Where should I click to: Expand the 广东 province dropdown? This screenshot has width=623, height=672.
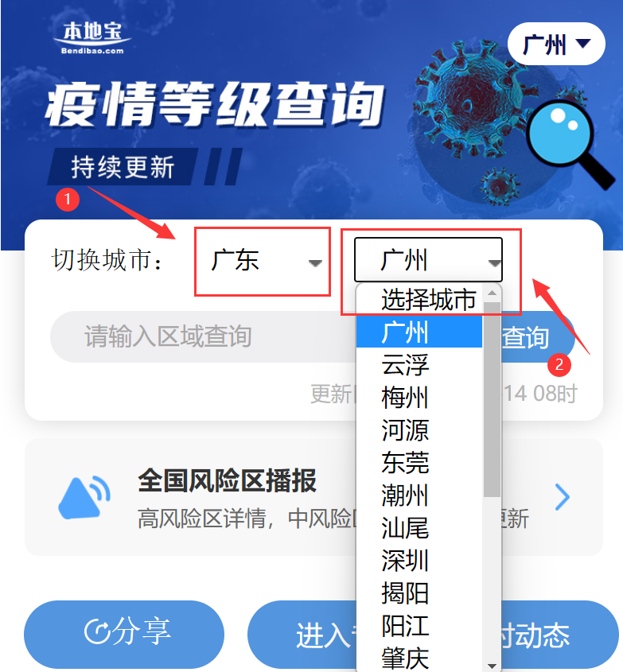[263, 262]
